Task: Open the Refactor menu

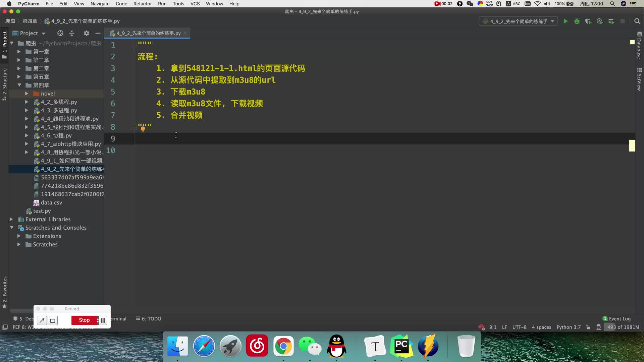Action: [x=143, y=4]
